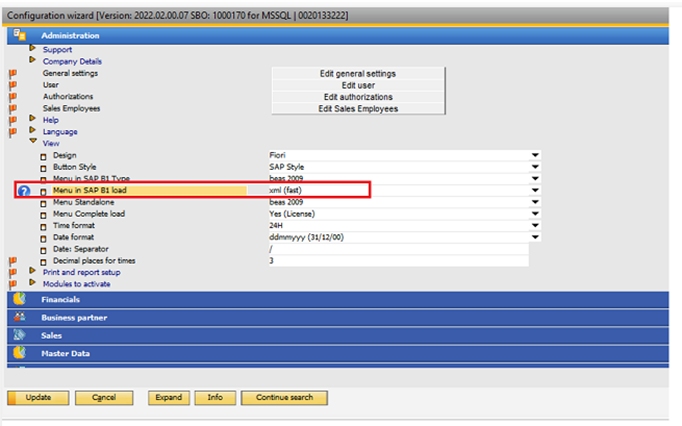Open the Business partner section
682x426 pixels.
(x=338, y=318)
